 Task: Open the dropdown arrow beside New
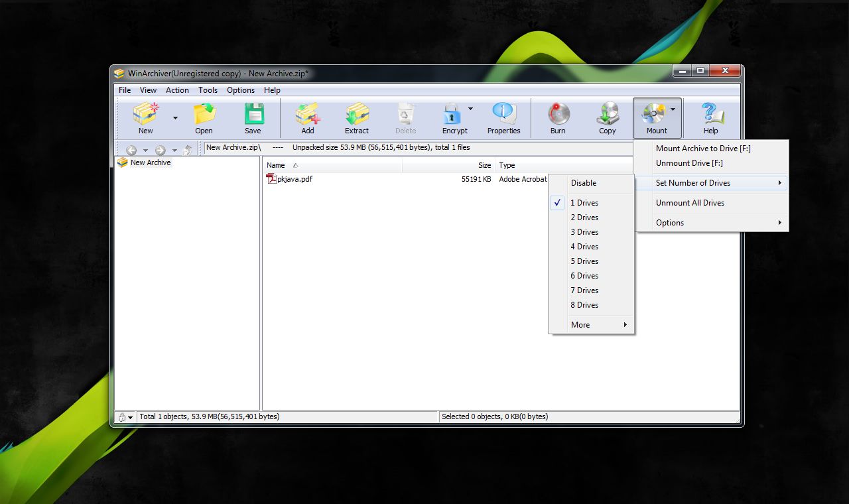175,118
